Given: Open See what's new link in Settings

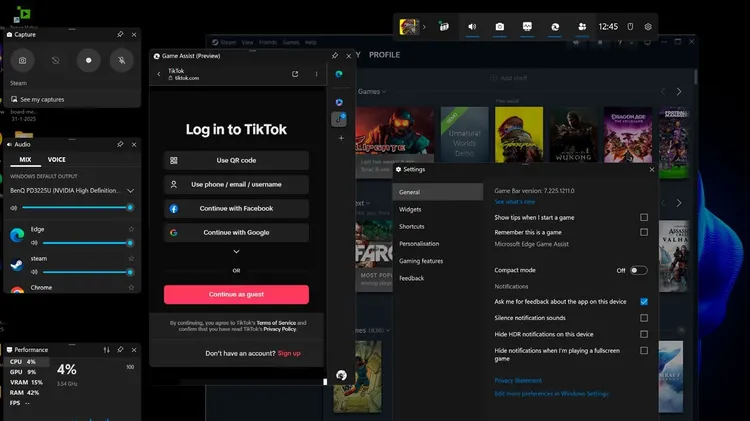Looking at the screenshot, I should 515,202.
